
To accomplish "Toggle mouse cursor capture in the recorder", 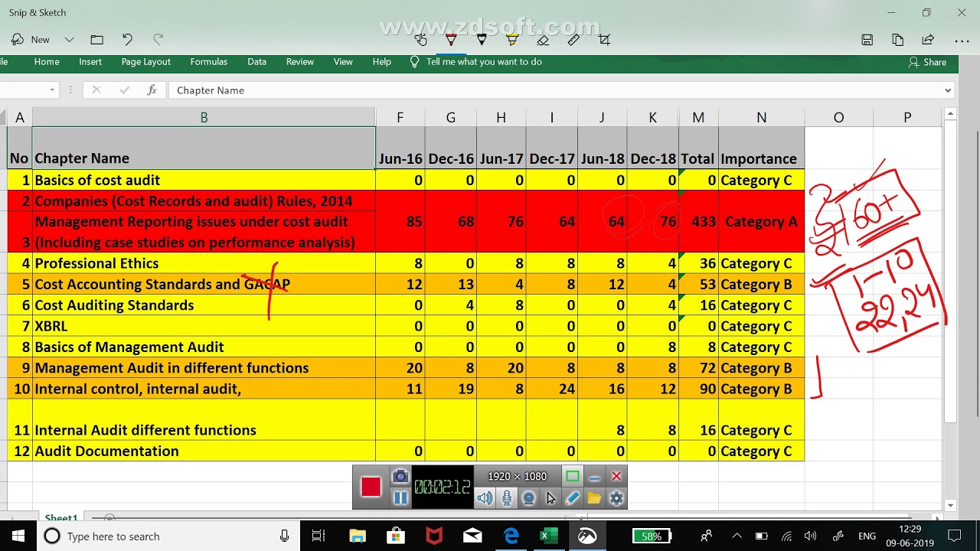I will point(550,499).
